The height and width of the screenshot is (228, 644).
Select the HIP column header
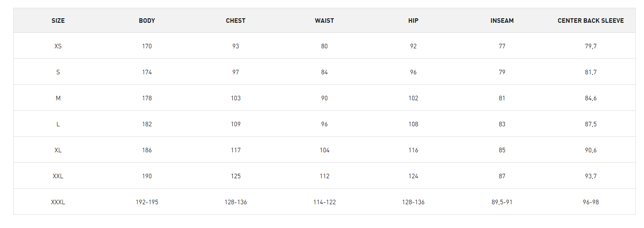[x=413, y=21]
